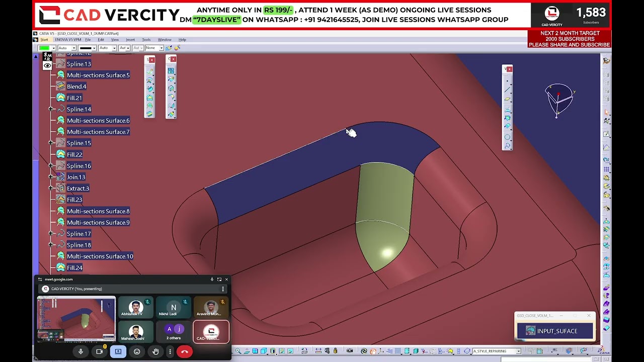Toggle the eye visibility icon above tree
644x362 pixels.
(47, 65)
